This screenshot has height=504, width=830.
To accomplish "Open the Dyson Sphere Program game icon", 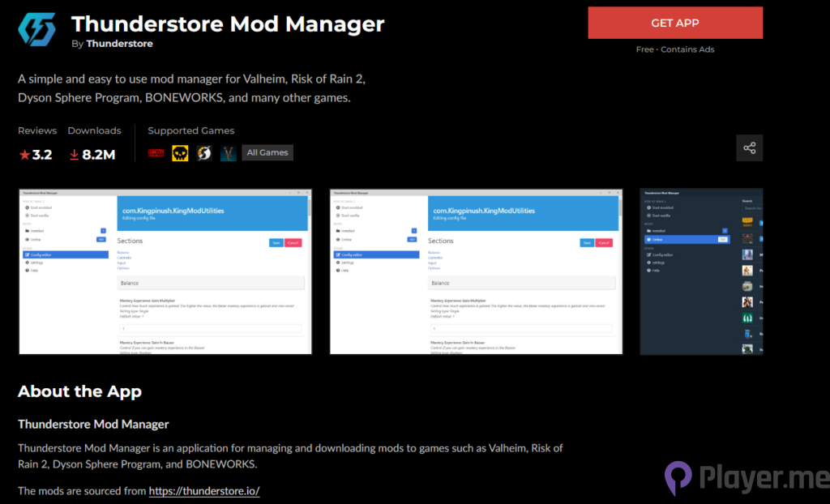I will (x=204, y=152).
